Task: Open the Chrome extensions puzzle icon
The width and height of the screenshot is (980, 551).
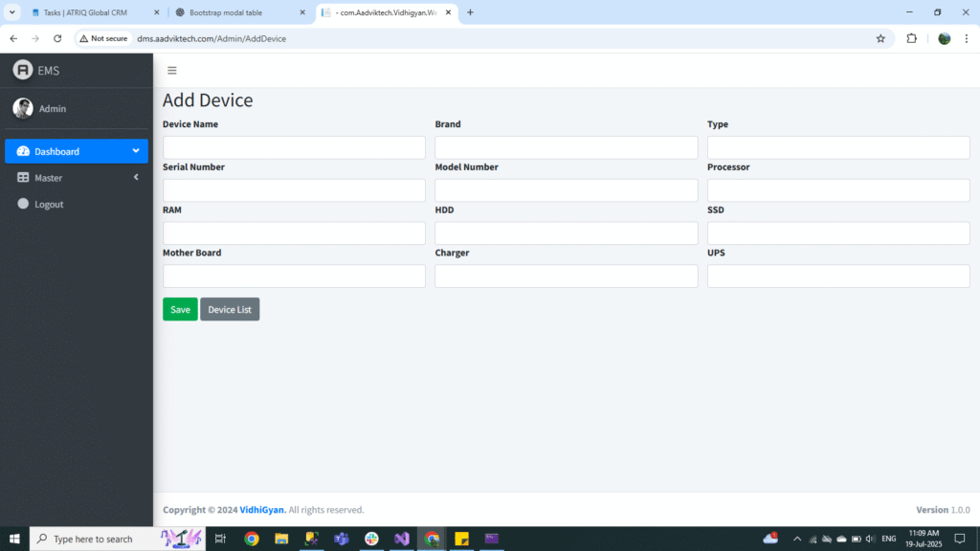Action: click(x=911, y=38)
